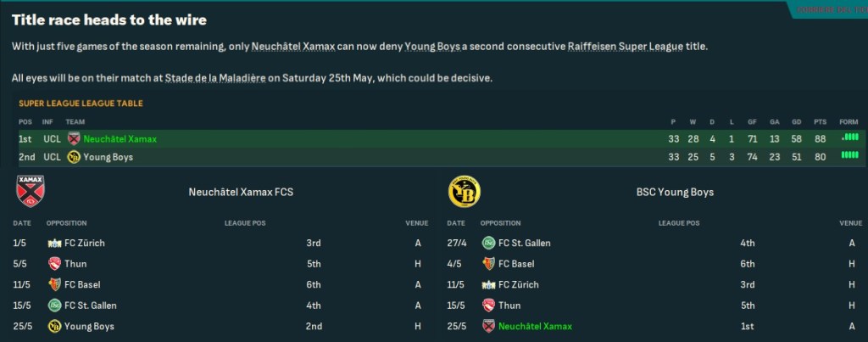Click Young Boys form bars in table
The image size is (868, 342).
(x=849, y=155)
